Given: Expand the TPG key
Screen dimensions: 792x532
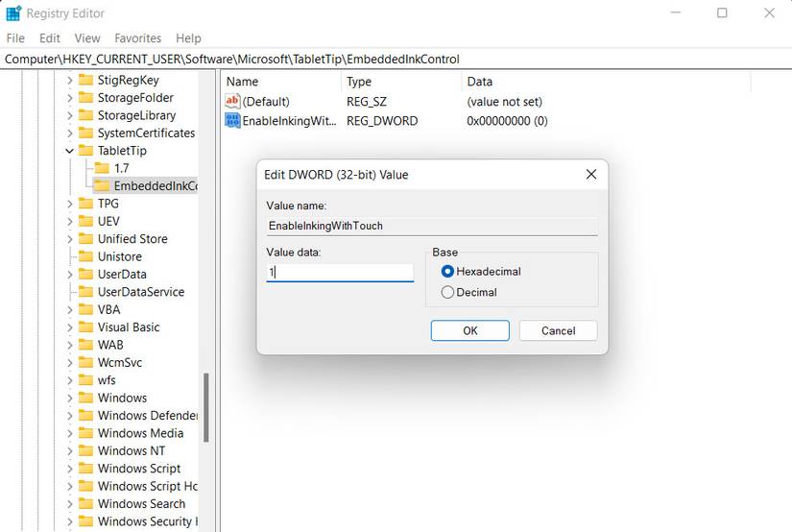Looking at the screenshot, I should tap(70, 204).
